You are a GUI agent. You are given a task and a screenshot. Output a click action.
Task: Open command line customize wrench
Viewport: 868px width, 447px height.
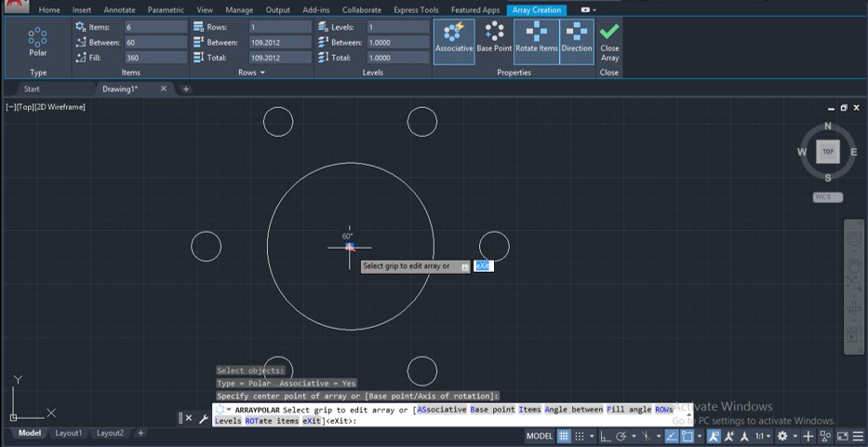(203, 419)
